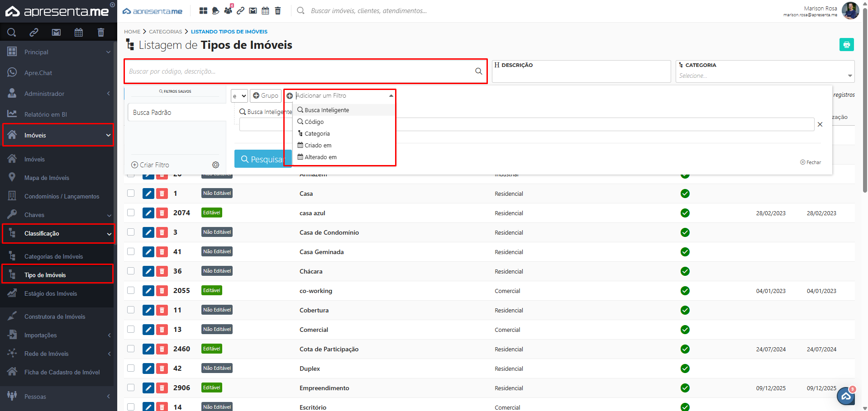Click the trash icon in dark sidebar toolbar

click(100, 33)
